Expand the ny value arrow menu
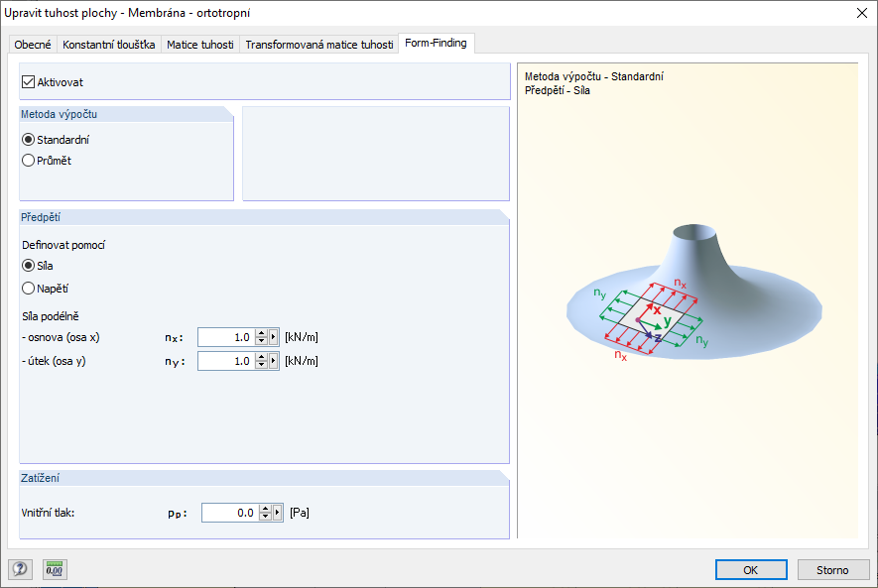Image resolution: width=878 pixels, height=588 pixels. point(275,361)
